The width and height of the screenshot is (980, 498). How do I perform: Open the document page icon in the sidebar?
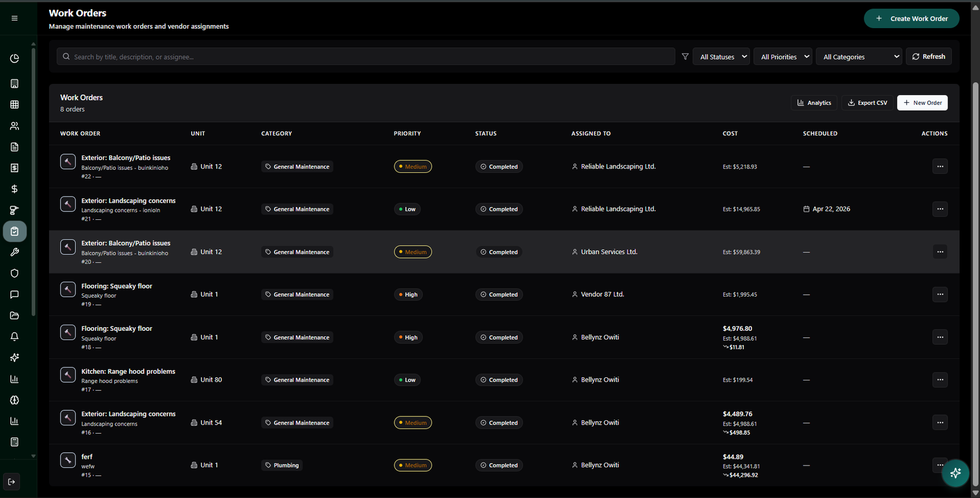[x=15, y=147]
